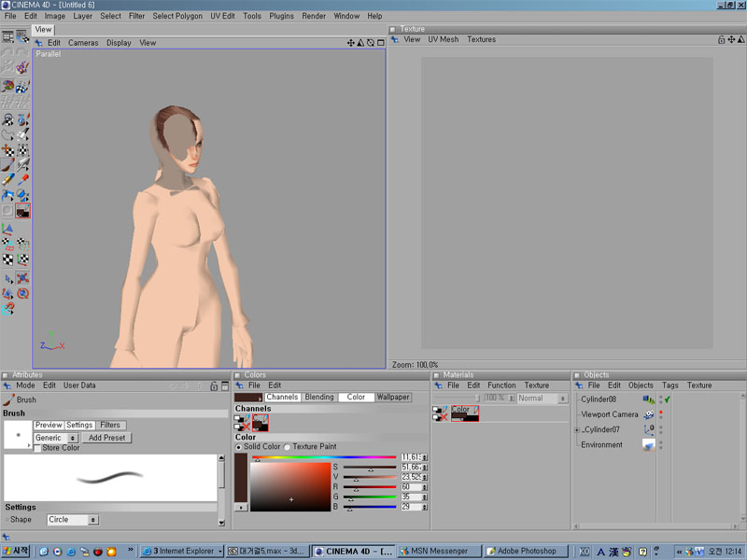Viewport: 747px width, 560px height.
Task: Open the Select Polygon menu
Action: point(176,16)
